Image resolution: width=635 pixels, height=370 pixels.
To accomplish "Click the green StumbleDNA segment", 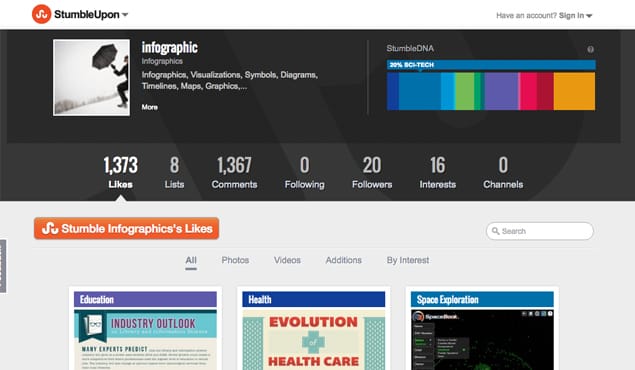I will point(465,91).
